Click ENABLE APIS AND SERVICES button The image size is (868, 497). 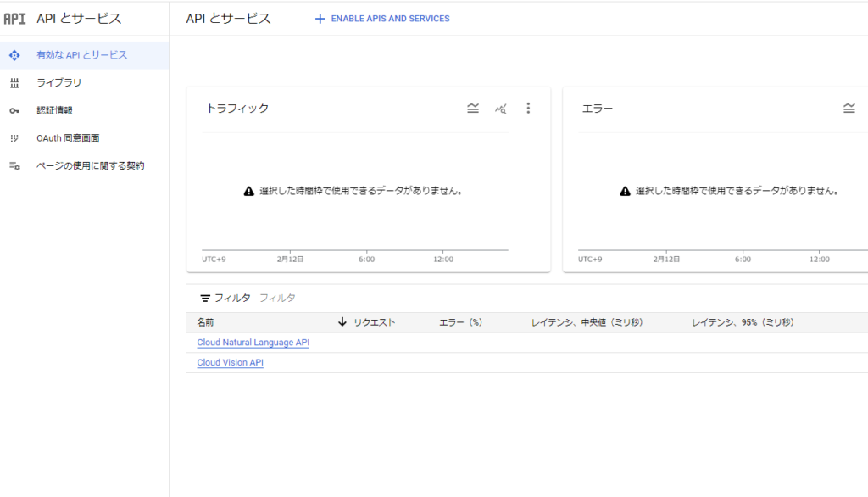[x=382, y=19]
